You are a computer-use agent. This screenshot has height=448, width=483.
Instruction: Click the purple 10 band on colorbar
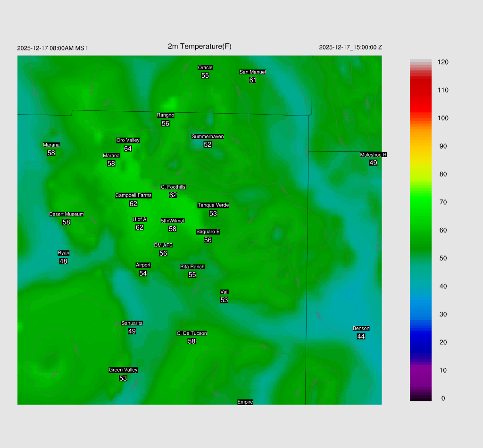coord(421,370)
